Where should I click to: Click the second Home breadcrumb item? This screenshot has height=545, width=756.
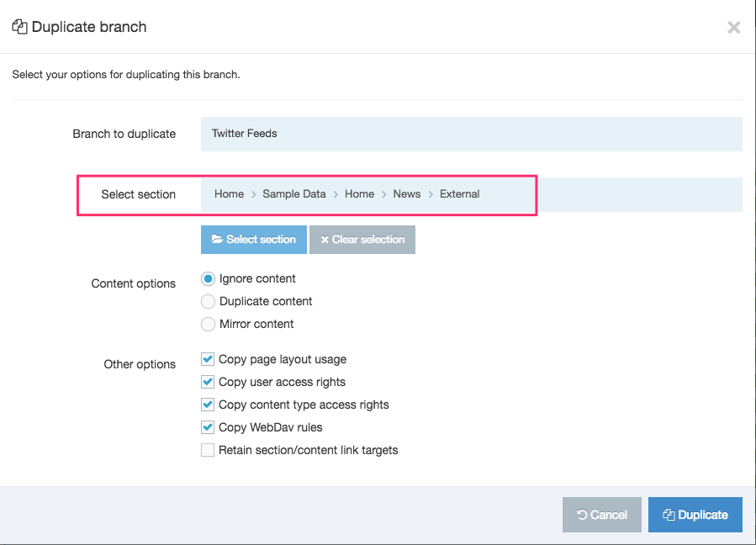coord(359,194)
